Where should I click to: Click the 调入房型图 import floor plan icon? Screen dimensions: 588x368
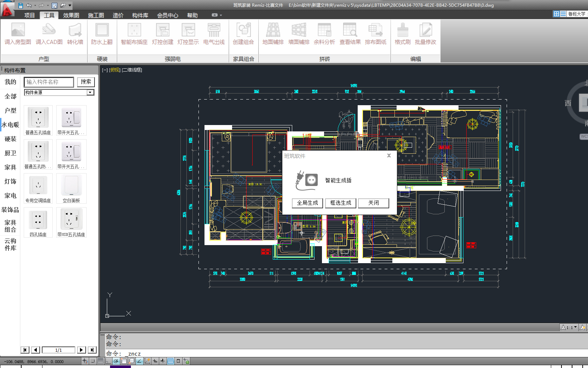[18, 34]
